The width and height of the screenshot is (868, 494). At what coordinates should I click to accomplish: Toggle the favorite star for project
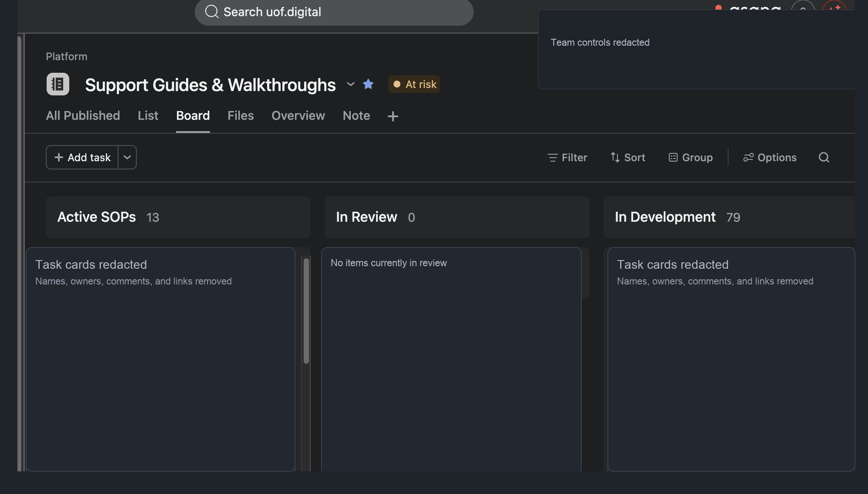coord(368,84)
